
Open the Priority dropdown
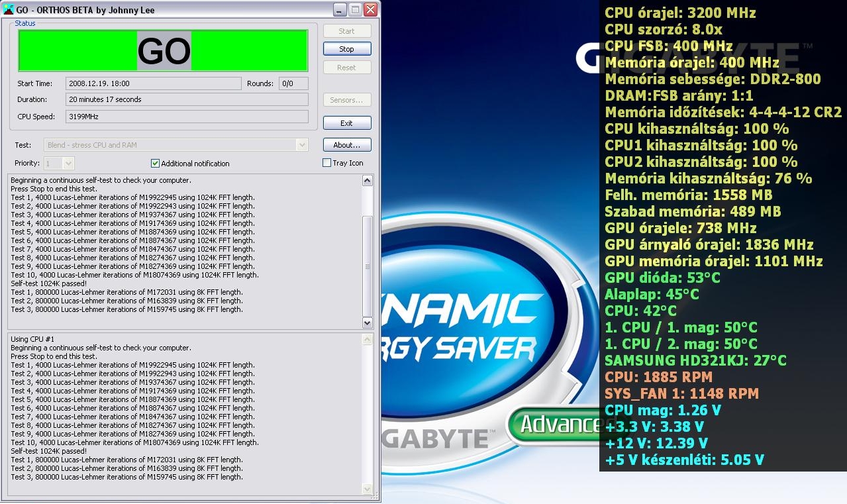68,163
